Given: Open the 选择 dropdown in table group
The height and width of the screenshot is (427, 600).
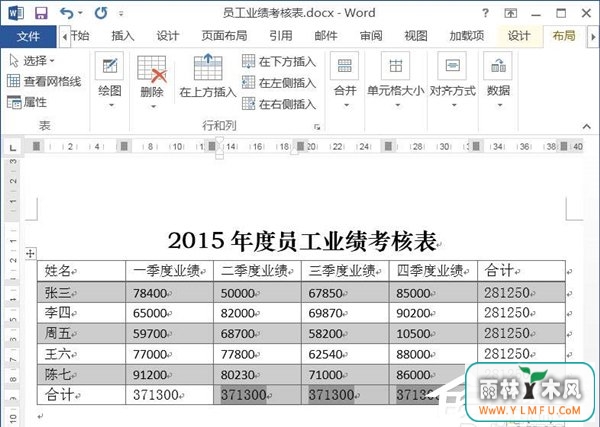Looking at the screenshot, I should [x=32, y=60].
